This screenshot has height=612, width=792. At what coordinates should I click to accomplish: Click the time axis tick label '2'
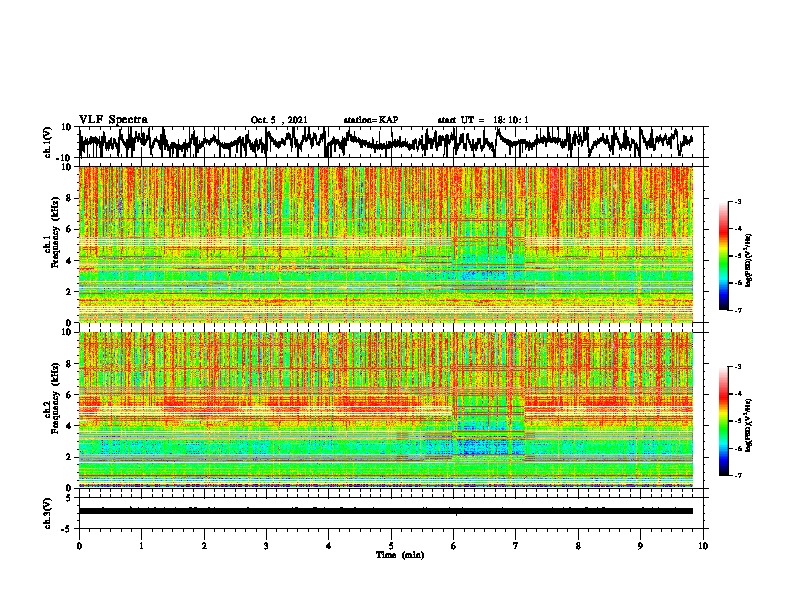coord(204,546)
